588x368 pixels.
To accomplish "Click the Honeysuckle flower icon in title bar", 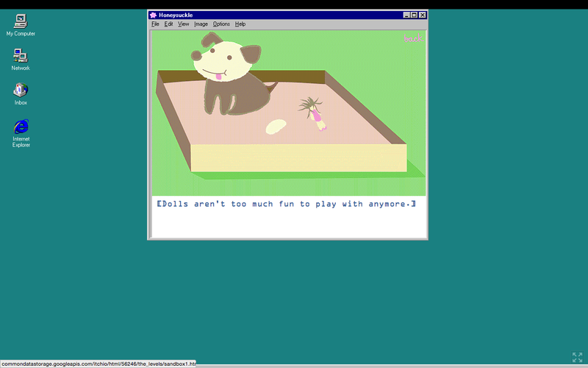I will click(x=153, y=15).
